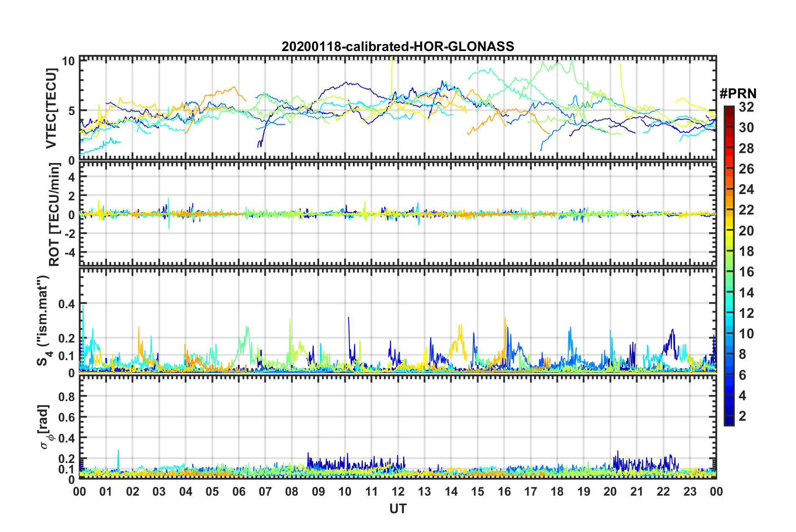796x532 pixels.
Task: Click the -4 tick on ROT axis
Action: tap(69, 253)
